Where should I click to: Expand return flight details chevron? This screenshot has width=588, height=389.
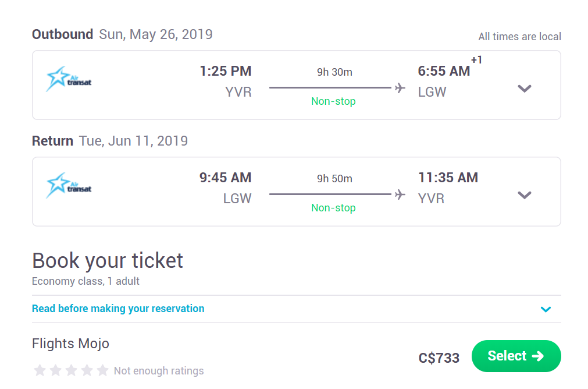pos(524,195)
